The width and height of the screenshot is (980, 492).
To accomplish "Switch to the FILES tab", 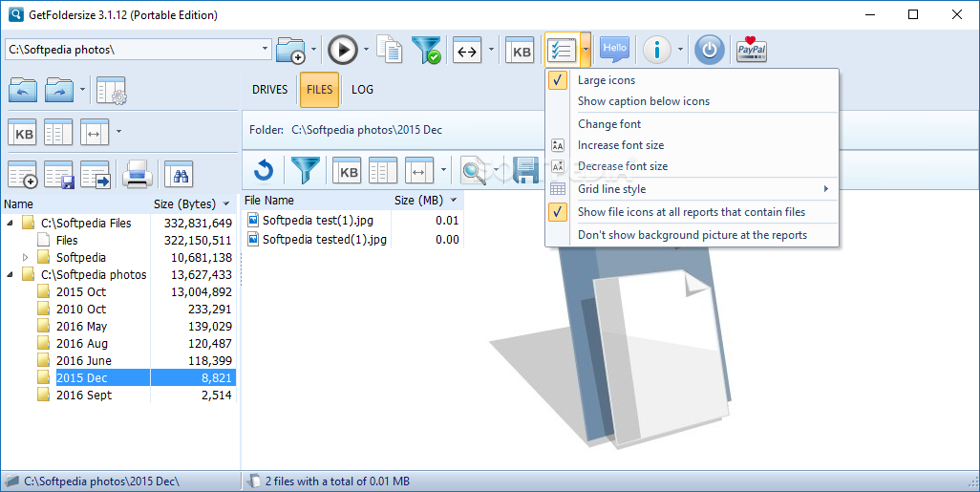I will 319,90.
